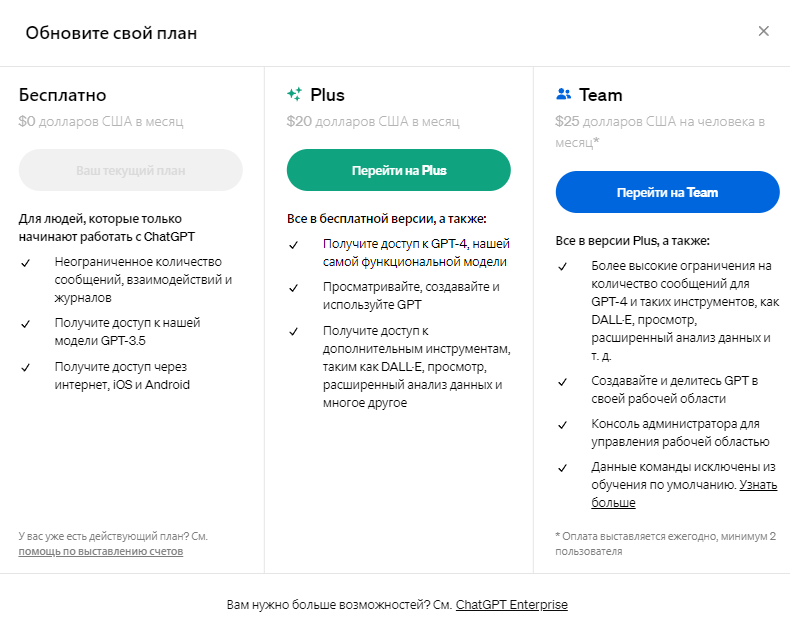
Task: Click the Team people icon
Action: (x=563, y=95)
